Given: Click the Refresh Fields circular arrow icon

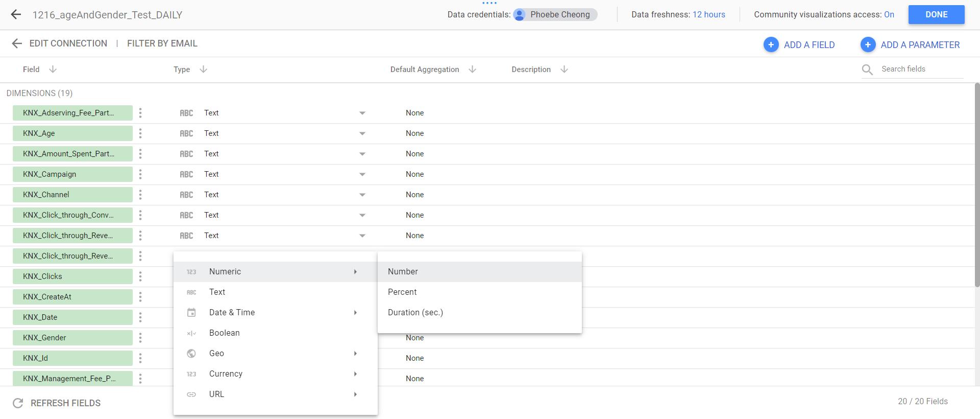Looking at the screenshot, I should point(18,403).
